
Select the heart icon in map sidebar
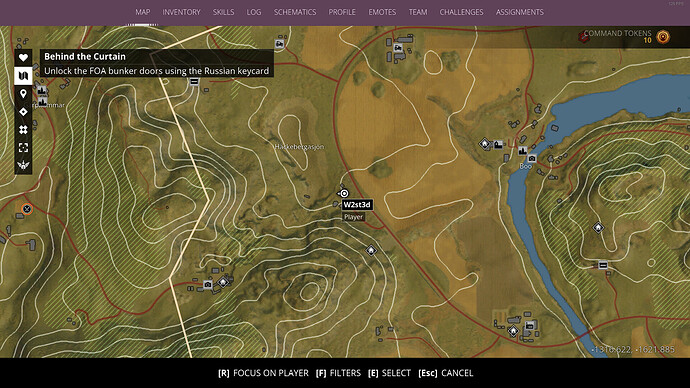(x=23, y=58)
